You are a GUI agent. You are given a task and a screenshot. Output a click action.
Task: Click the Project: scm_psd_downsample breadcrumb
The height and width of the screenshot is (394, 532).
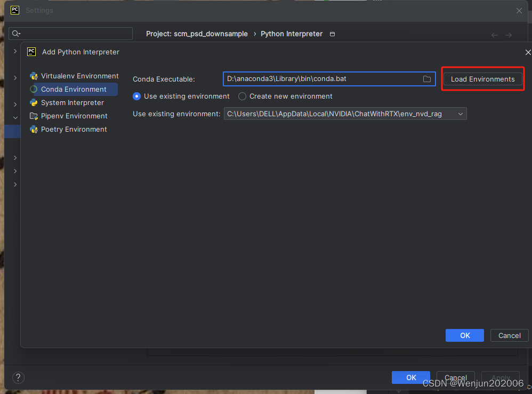(x=197, y=34)
